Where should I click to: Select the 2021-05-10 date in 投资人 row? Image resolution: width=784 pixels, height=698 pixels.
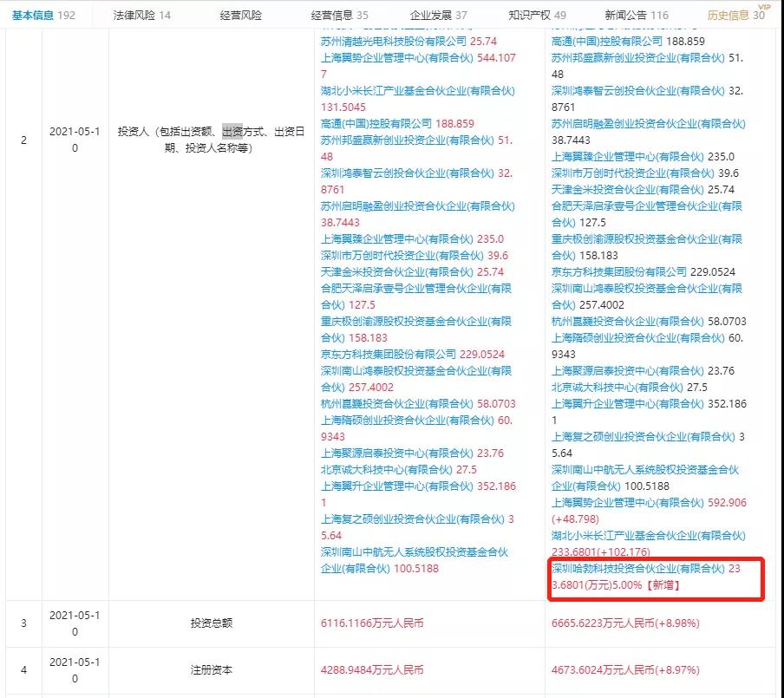pyautogui.click(x=75, y=140)
